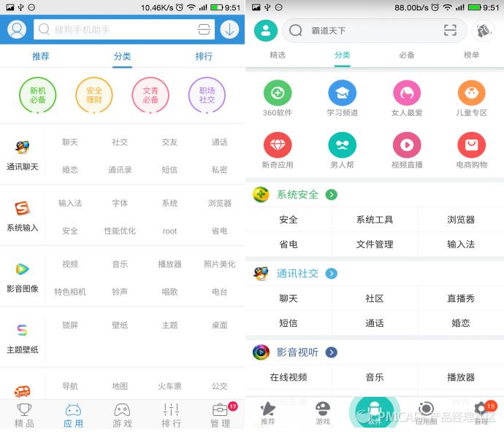
Task: Open 儿童专区 orange icon
Action: click(472, 93)
